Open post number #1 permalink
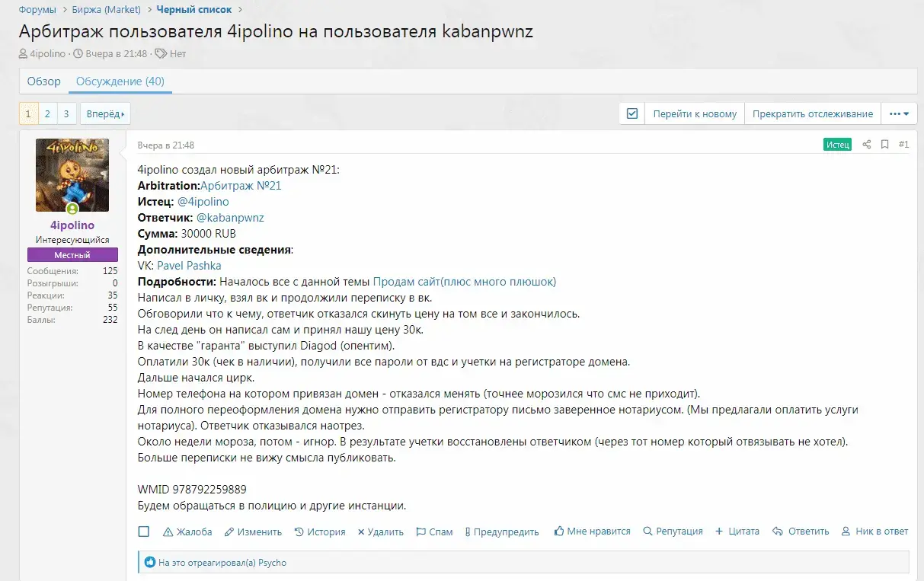 903,145
